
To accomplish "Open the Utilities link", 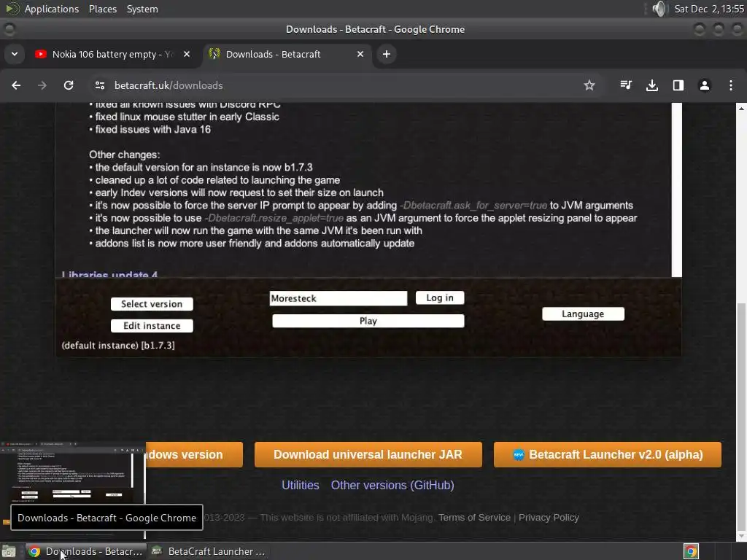I will (x=300, y=485).
